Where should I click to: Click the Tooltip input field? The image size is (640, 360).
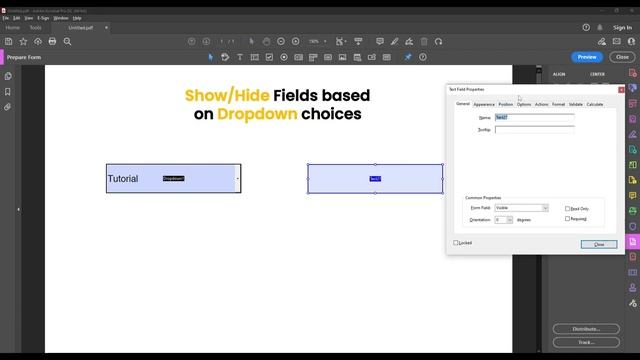click(x=534, y=130)
